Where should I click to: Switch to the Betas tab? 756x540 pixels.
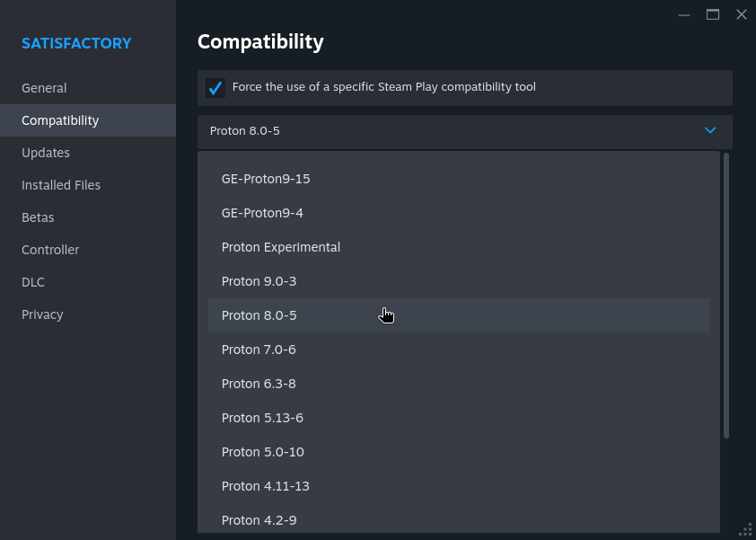pyautogui.click(x=88, y=217)
